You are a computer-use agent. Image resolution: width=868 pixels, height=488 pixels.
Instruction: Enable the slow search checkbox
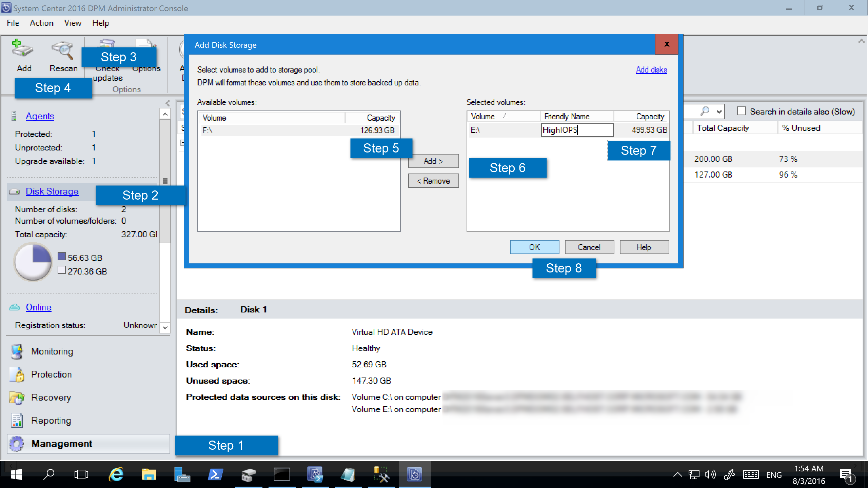(740, 112)
